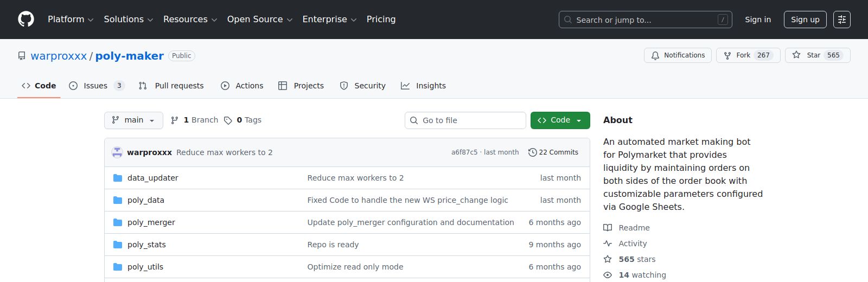Open the Readme link in About
The image size is (868, 282).
click(634, 228)
